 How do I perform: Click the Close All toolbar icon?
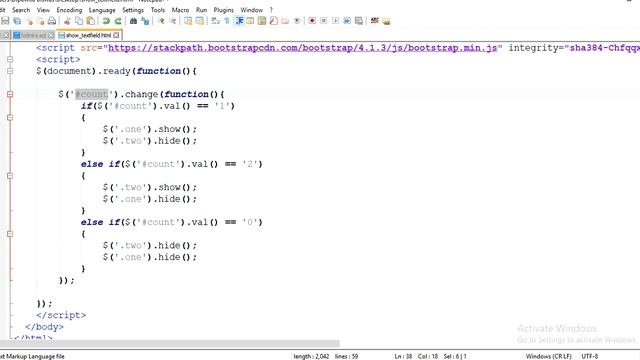click(41, 21)
